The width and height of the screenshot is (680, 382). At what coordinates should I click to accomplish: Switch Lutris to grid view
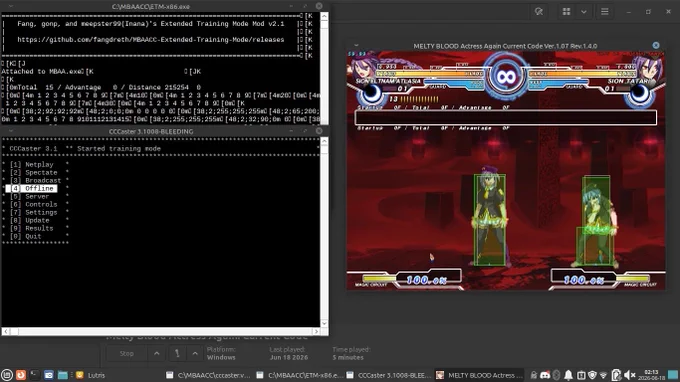pos(566,12)
